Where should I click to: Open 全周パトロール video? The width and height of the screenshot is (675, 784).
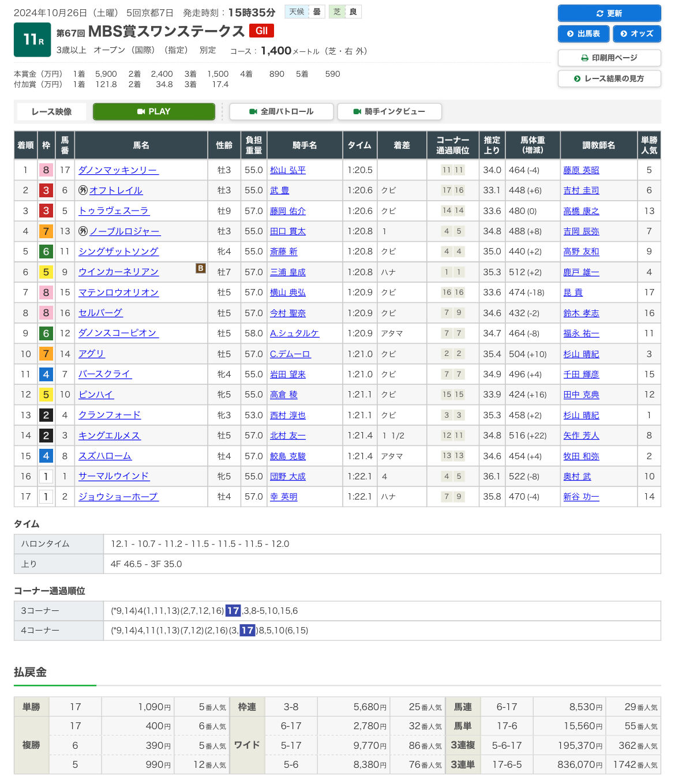[x=282, y=111]
